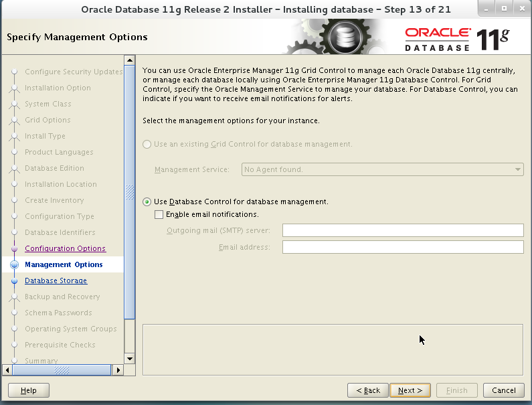Click the disabled Finish button

[x=456, y=390]
